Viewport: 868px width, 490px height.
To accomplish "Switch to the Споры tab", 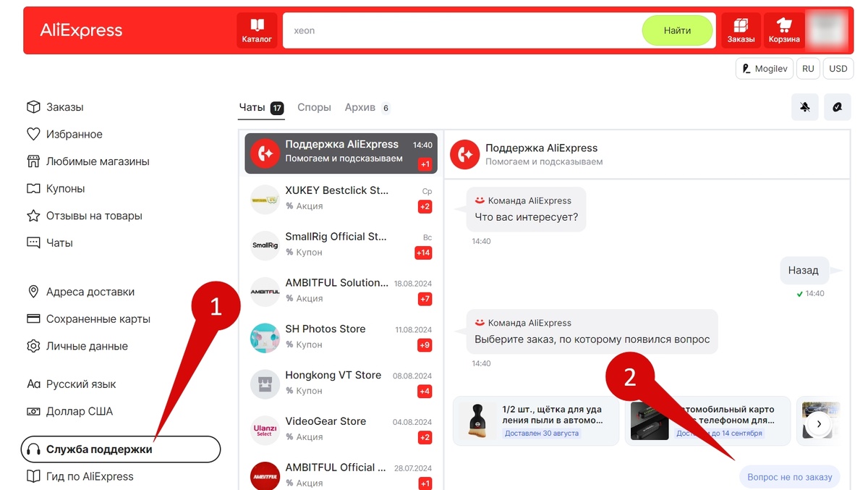I will [x=314, y=107].
